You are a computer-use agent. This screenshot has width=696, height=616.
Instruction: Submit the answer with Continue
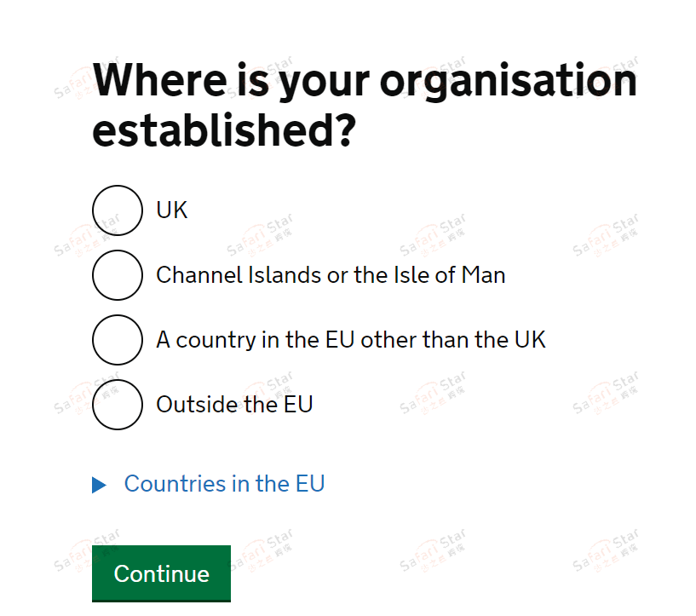tap(161, 573)
